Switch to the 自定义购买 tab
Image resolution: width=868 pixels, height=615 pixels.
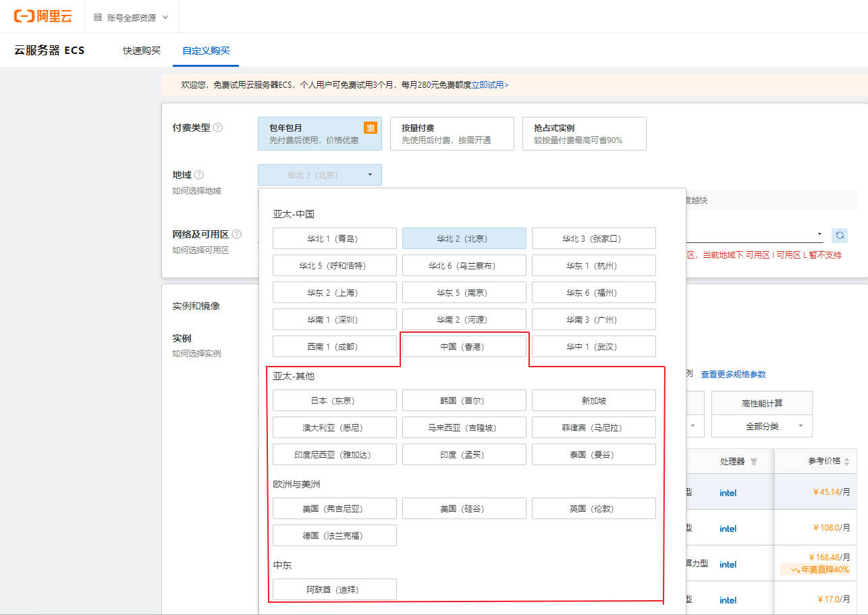pos(206,51)
